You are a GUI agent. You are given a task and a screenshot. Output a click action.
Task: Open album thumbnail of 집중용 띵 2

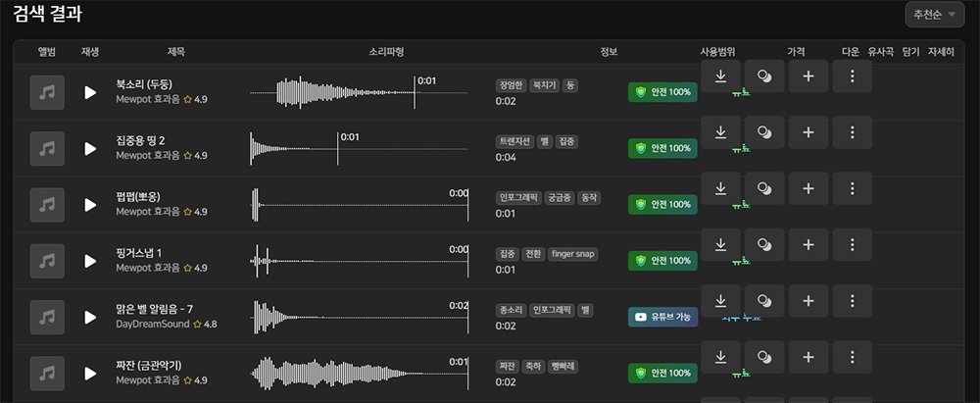click(x=47, y=148)
